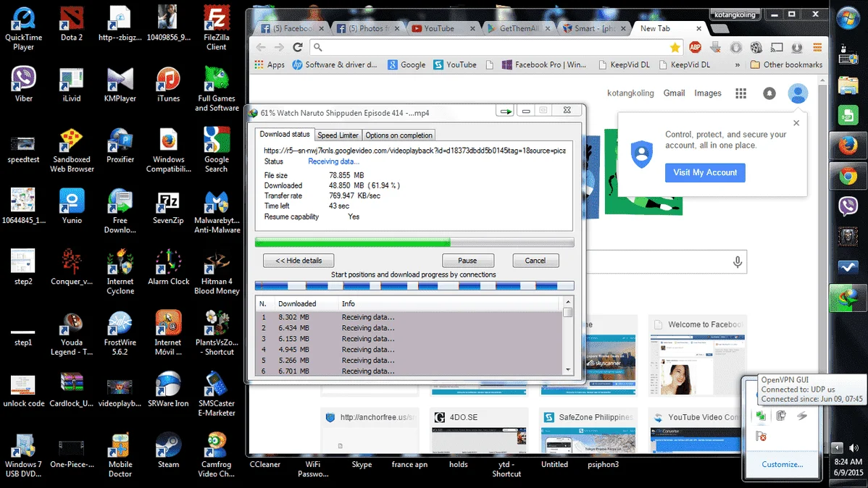Click the Windows Start orb
The width and height of the screenshot is (868, 488).
(848, 18)
